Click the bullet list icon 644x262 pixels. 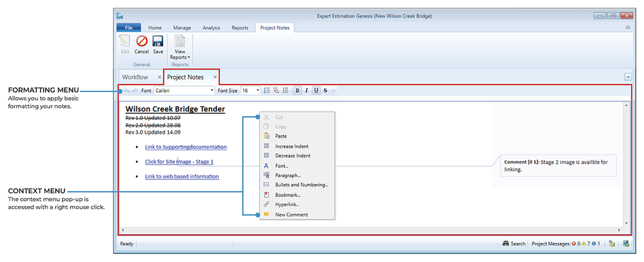point(267,91)
